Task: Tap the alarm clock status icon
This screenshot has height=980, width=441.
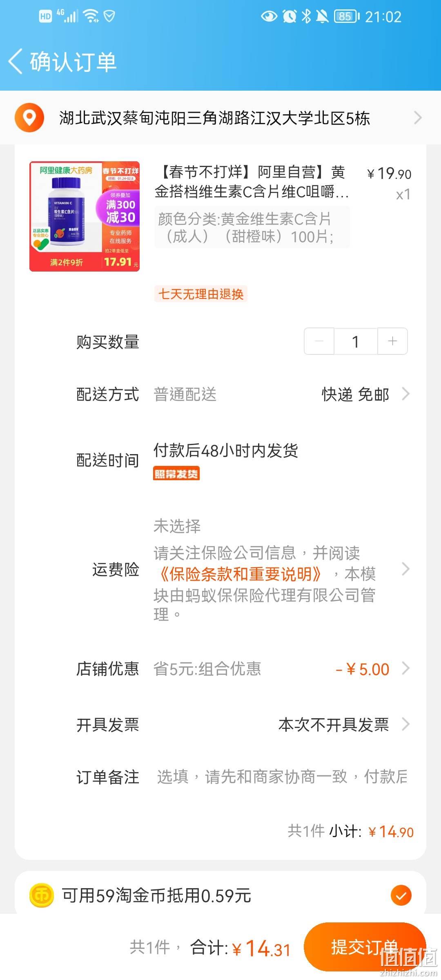Action: (x=290, y=16)
